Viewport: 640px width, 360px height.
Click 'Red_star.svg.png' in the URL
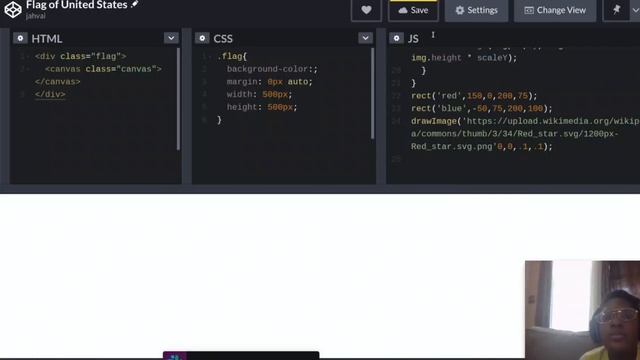(451, 147)
